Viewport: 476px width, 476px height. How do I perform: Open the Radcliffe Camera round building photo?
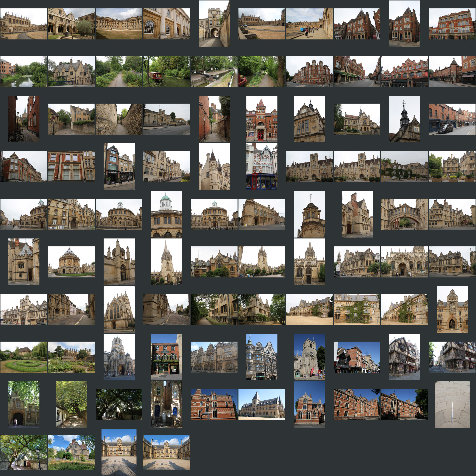point(71,262)
